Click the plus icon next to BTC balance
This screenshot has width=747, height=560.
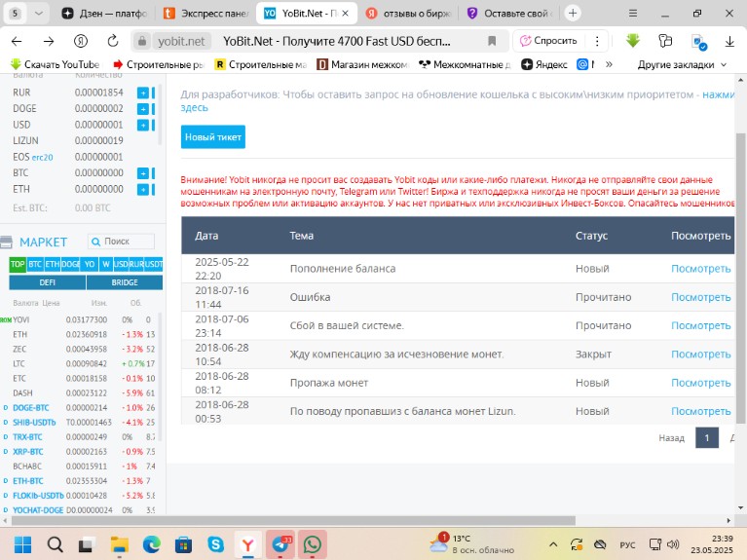click(143, 173)
